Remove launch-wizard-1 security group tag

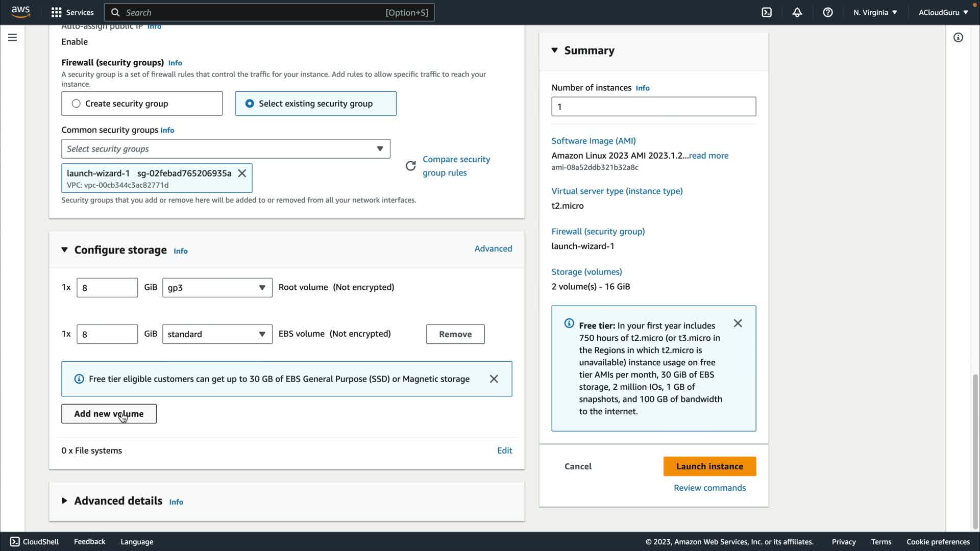point(242,173)
